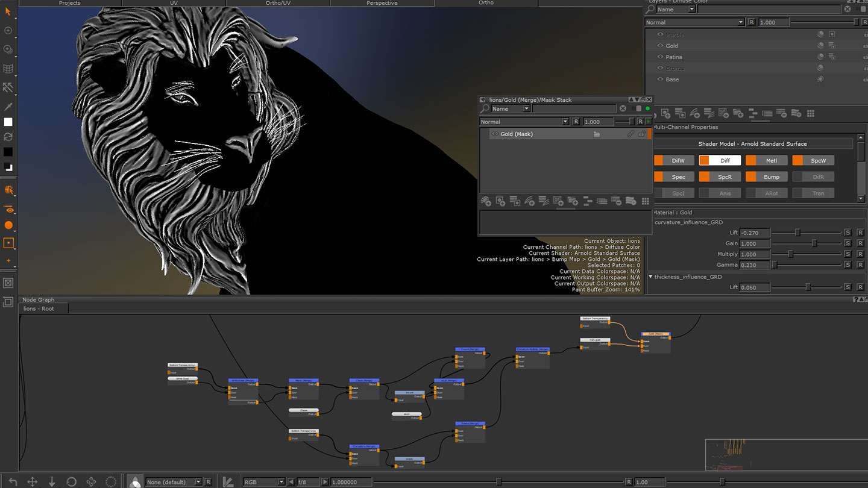868x488 pixels.
Task: Click the multi-arrow transform tool icon
Action: tap(8, 87)
